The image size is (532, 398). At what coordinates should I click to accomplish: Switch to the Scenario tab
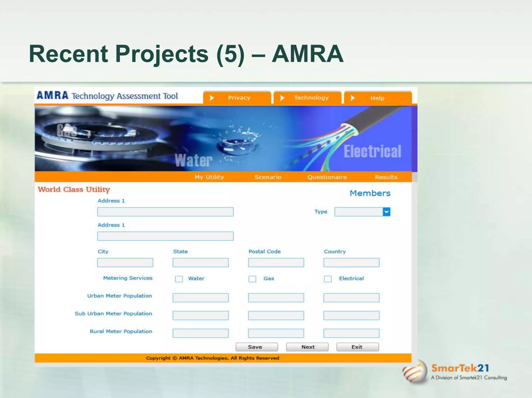click(x=268, y=177)
